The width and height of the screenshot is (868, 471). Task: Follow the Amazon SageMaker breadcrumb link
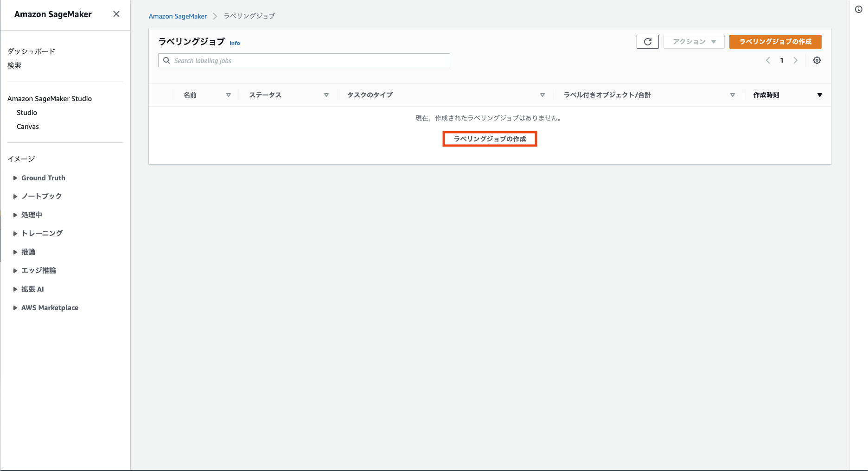pos(178,16)
